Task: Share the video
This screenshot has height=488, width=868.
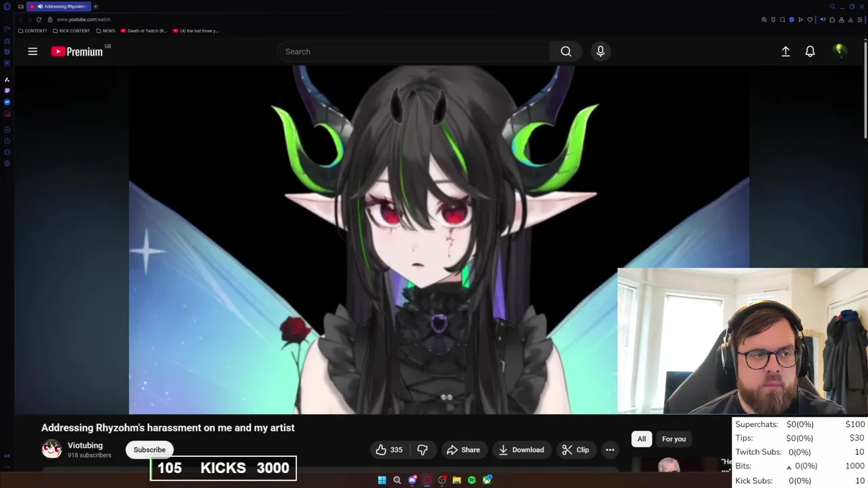Action: 463,450
